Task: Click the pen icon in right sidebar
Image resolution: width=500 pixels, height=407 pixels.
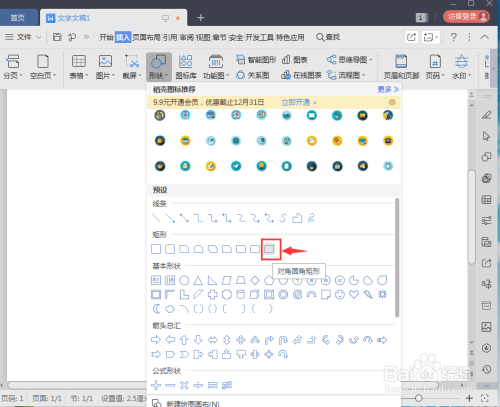Action: (x=486, y=115)
